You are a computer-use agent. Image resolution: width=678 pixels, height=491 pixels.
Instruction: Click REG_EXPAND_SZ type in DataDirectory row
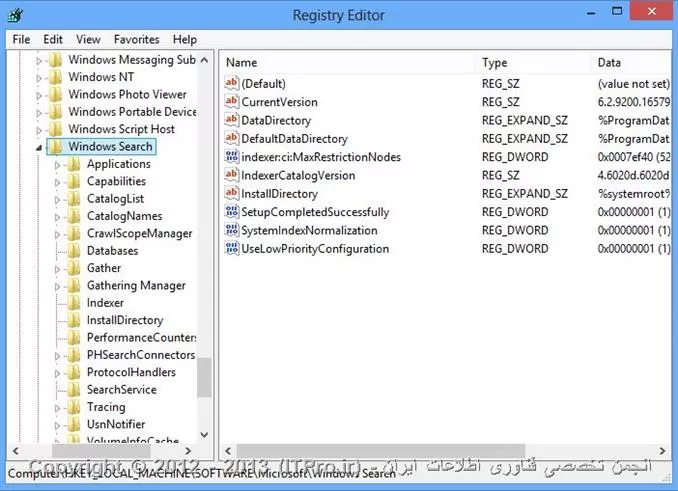524,120
